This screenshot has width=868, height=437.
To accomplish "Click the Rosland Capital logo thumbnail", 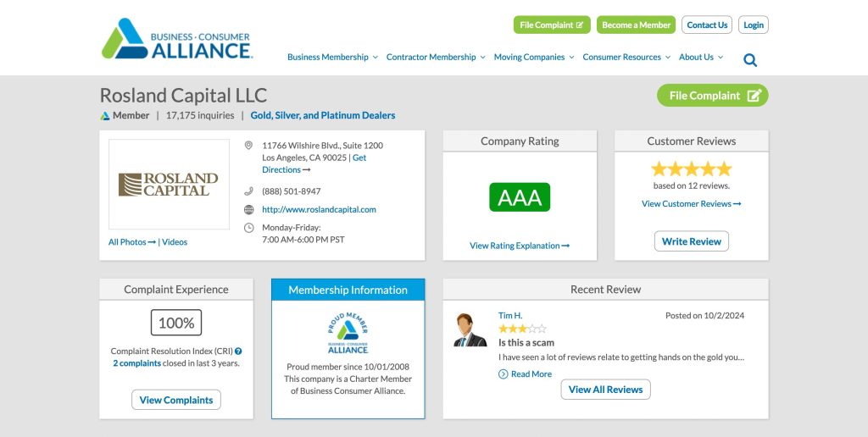I will pos(169,184).
